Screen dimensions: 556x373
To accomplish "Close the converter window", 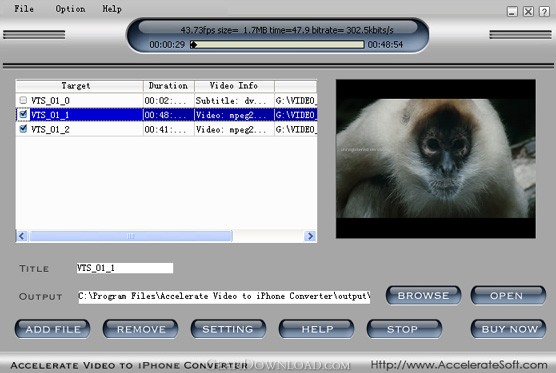I will [528, 11].
